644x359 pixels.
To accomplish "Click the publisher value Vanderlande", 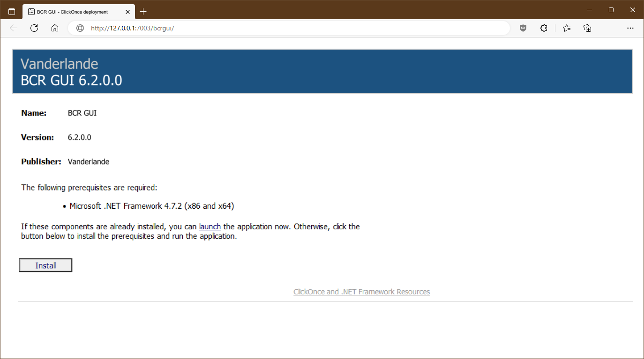I will click(x=89, y=161).
